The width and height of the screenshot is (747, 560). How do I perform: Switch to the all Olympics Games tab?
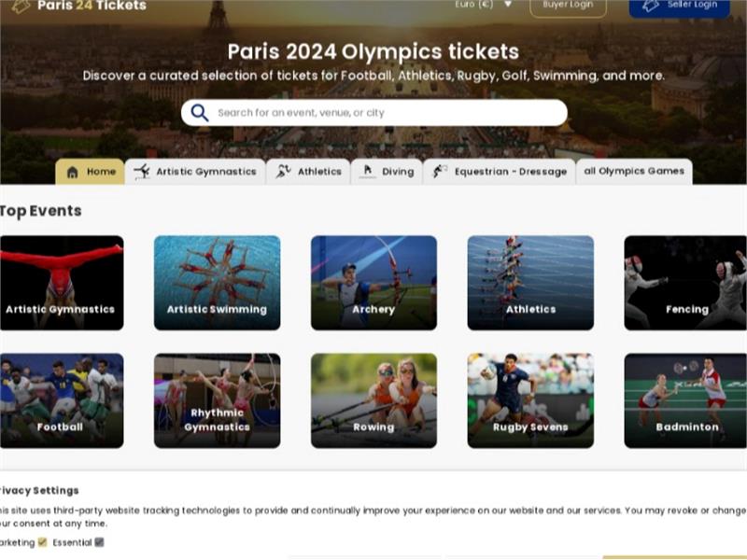click(634, 172)
